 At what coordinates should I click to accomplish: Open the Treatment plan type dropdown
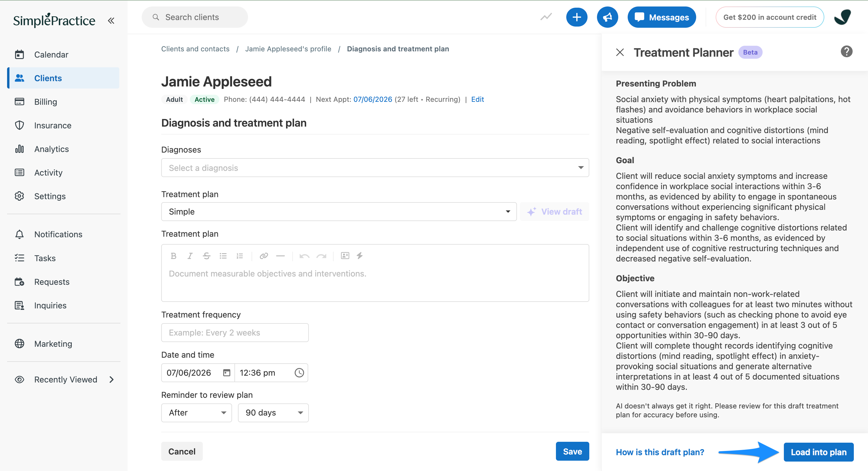click(x=339, y=212)
